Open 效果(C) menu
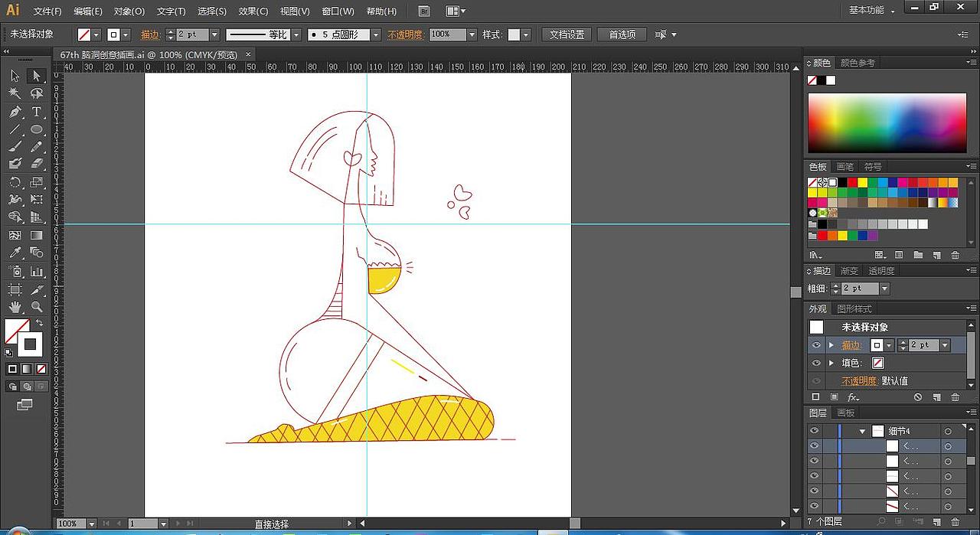The height and width of the screenshot is (535, 980). (253, 11)
